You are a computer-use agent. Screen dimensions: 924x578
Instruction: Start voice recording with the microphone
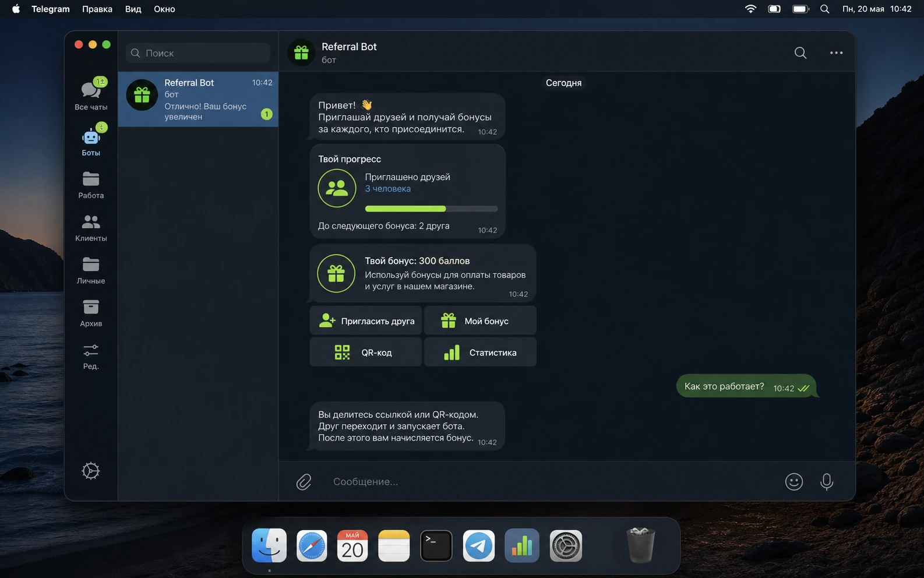(827, 482)
